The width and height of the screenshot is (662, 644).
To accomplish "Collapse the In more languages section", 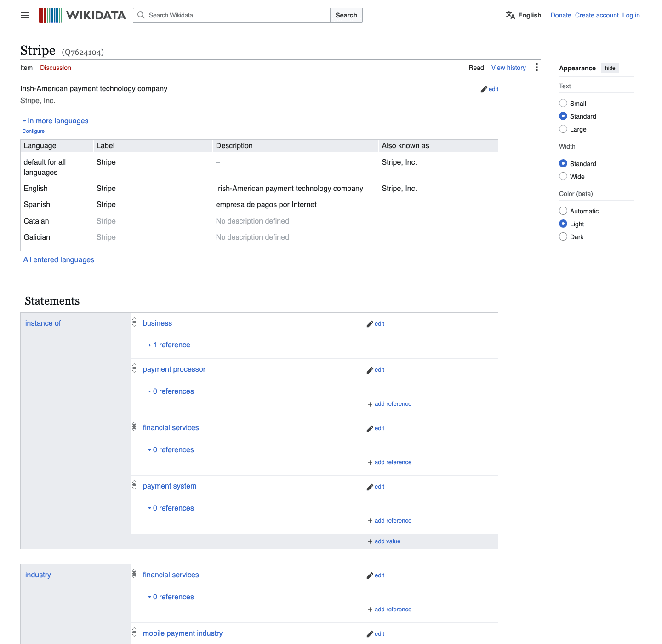I will click(55, 121).
